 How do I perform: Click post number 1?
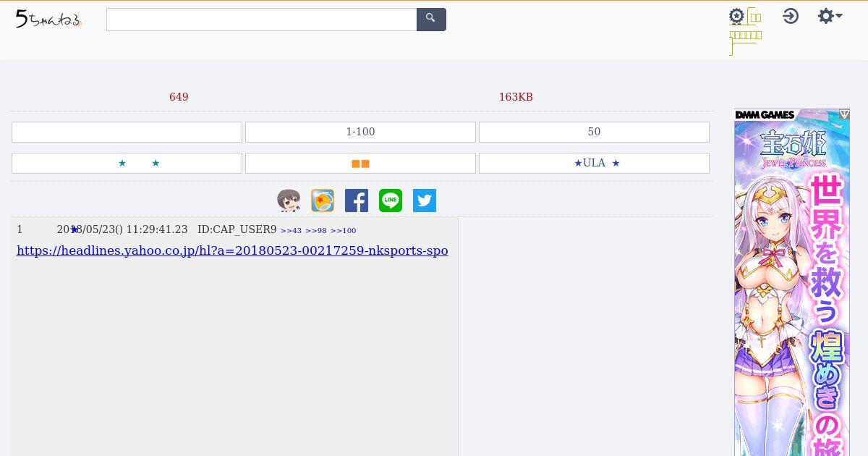click(x=20, y=229)
